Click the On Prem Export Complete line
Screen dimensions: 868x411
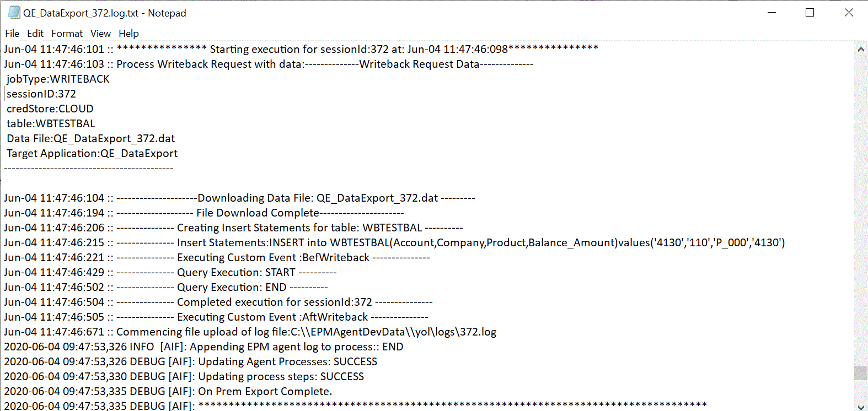[x=166, y=391]
